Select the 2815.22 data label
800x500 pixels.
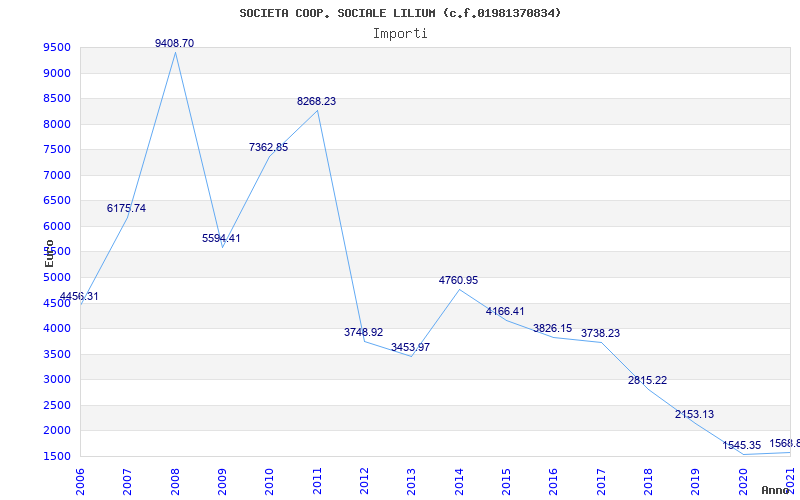click(x=647, y=380)
